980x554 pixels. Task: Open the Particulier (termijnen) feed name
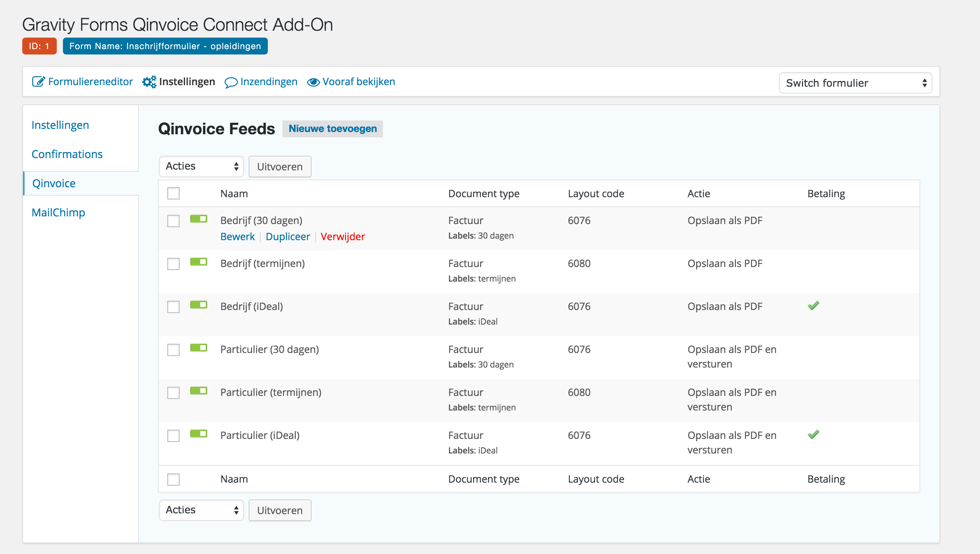click(x=271, y=392)
